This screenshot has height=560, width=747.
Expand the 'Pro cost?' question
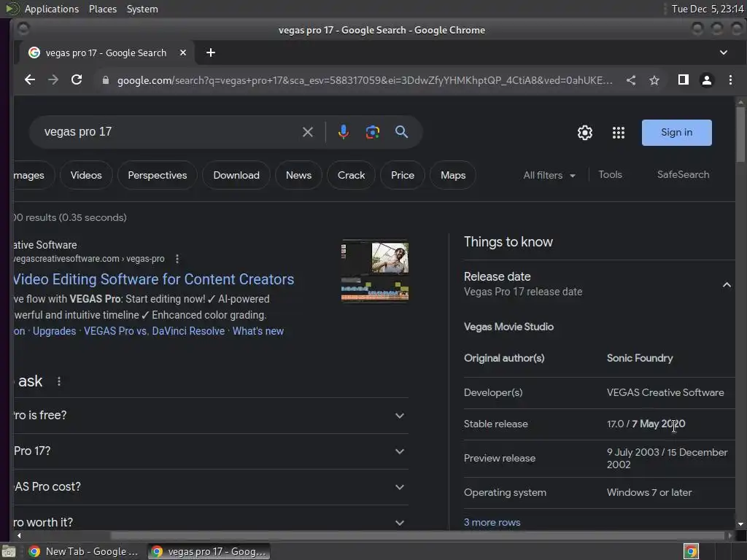coord(209,487)
